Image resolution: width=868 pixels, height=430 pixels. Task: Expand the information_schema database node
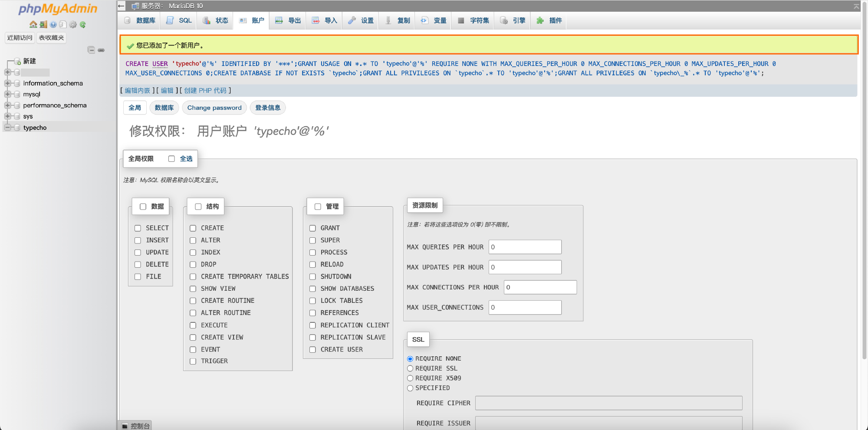(7, 83)
